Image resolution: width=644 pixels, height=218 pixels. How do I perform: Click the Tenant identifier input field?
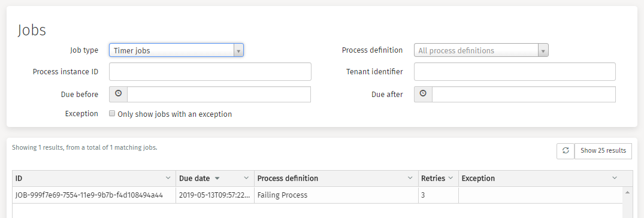(515, 72)
